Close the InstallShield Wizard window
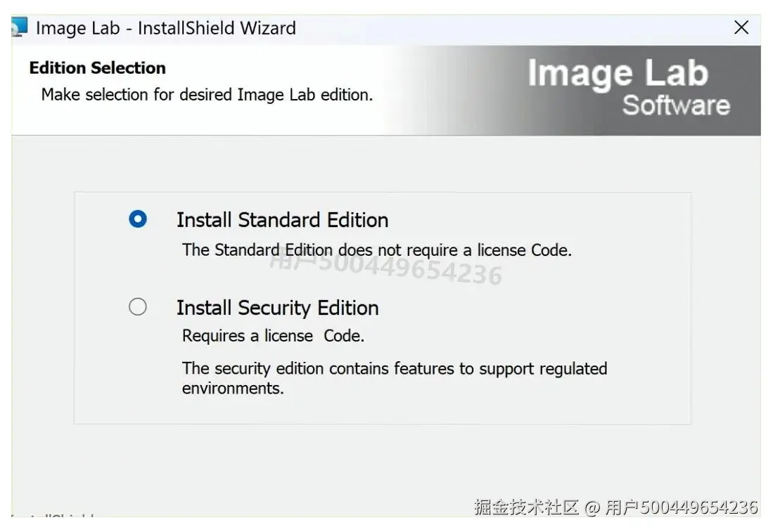This screenshot has height=532, width=773. tap(741, 28)
